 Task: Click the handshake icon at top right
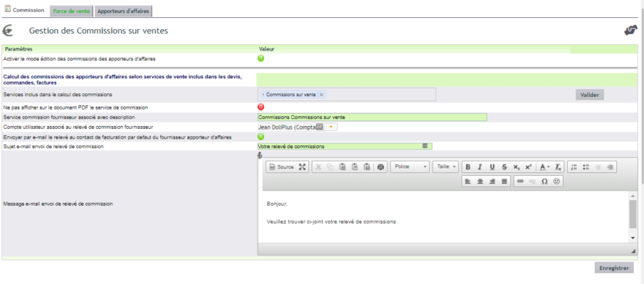tap(630, 30)
